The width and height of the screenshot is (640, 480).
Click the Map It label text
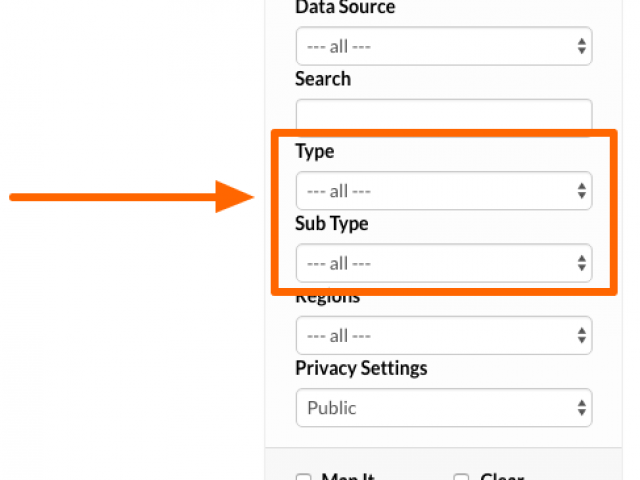pos(348,476)
